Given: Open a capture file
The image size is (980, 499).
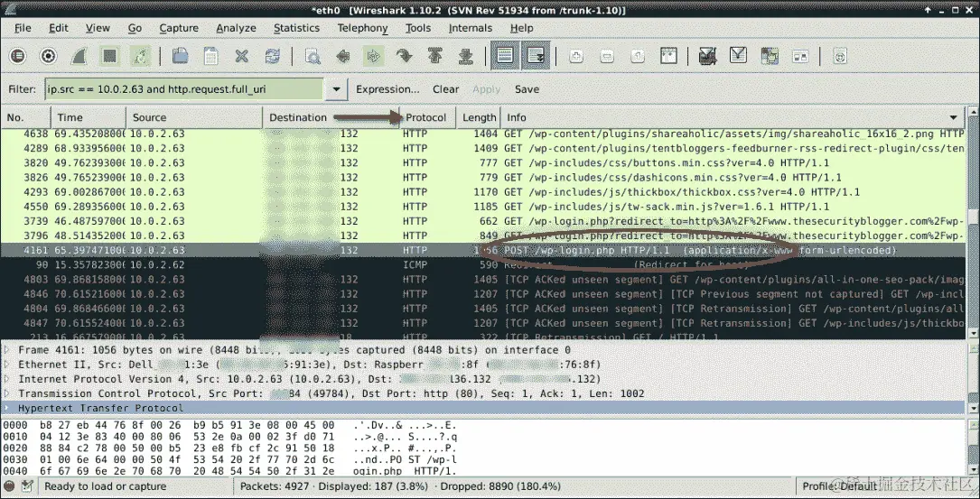Looking at the screenshot, I should point(181,56).
